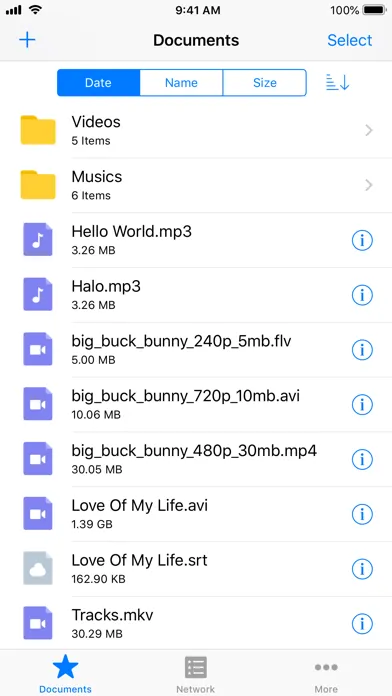
Task: Open the file name Halo.mp3
Action: [x=106, y=286]
